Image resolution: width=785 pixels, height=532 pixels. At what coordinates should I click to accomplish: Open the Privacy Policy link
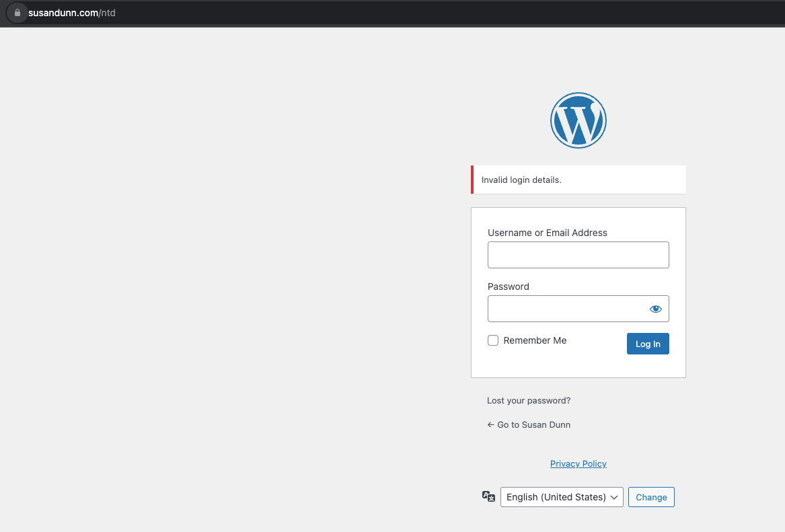[578, 463]
